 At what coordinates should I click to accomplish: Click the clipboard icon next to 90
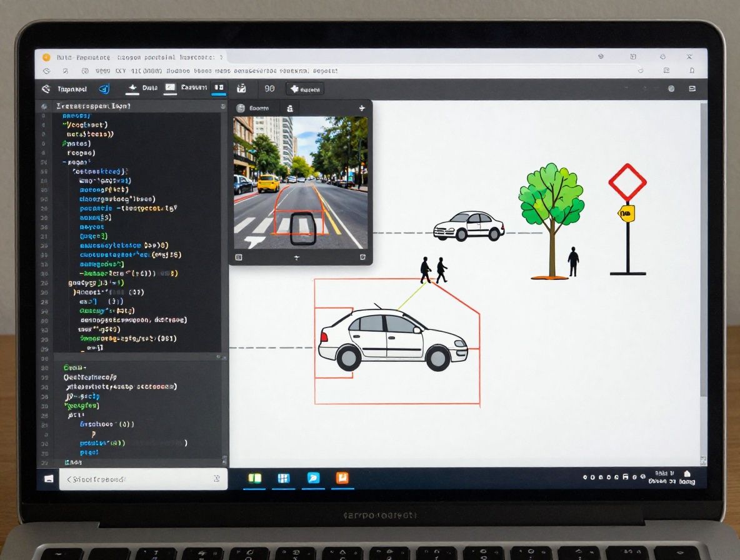[241, 89]
